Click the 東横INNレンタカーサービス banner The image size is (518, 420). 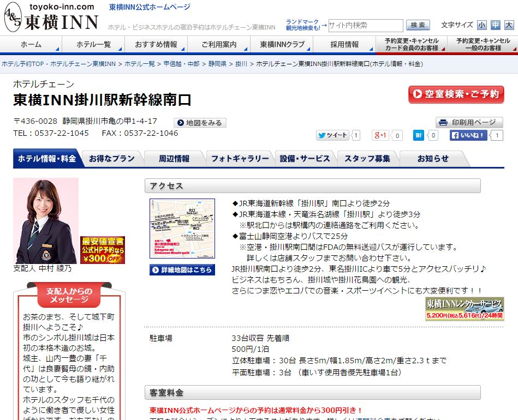[x=465, y=309]
